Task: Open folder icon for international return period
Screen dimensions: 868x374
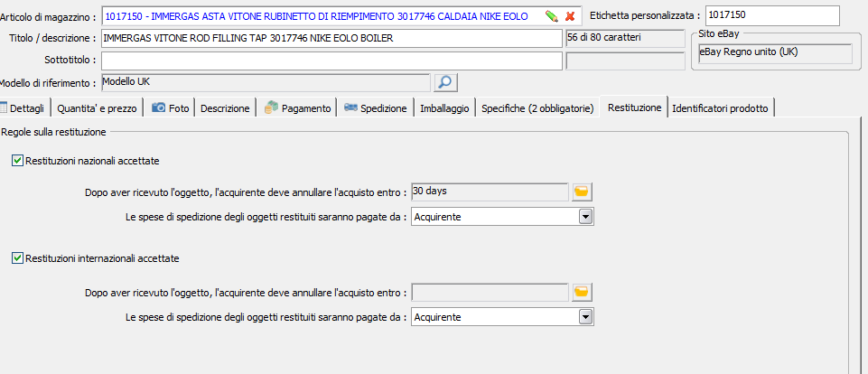Action: click(x=582, y=292)
